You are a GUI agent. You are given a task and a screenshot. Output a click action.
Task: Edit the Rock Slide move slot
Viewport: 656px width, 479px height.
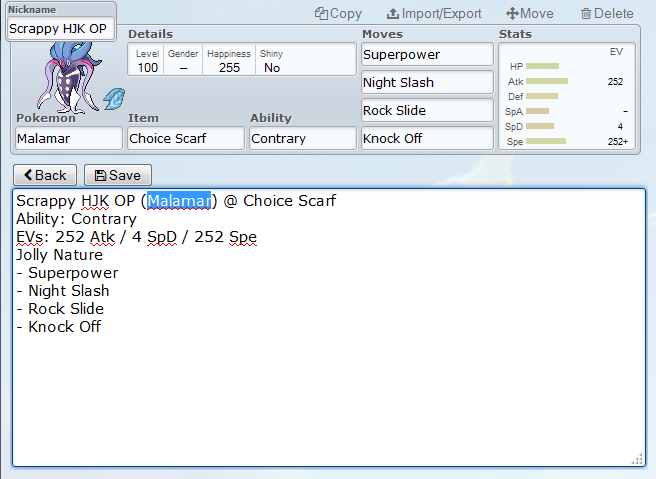pyautogui.click(x=427, y=110)
